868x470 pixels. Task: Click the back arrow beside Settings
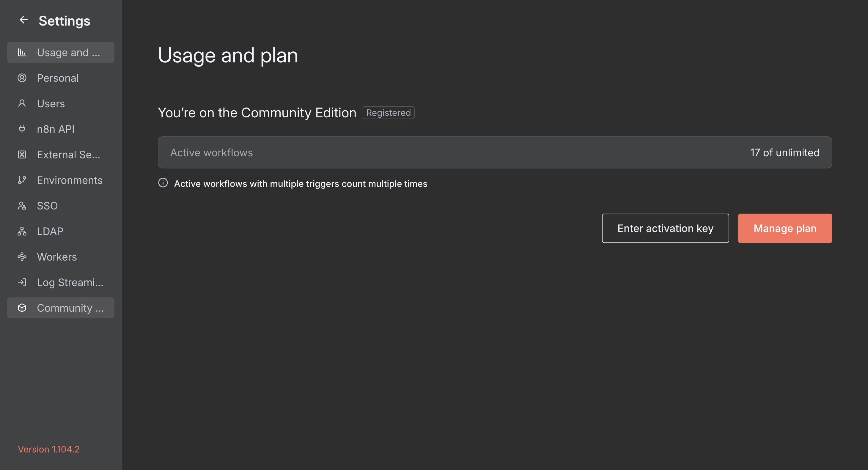[23, 20]
